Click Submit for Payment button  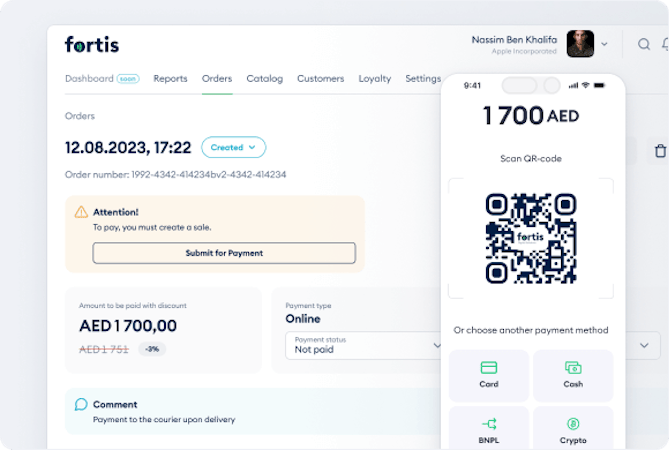click(x=224, y=253)
